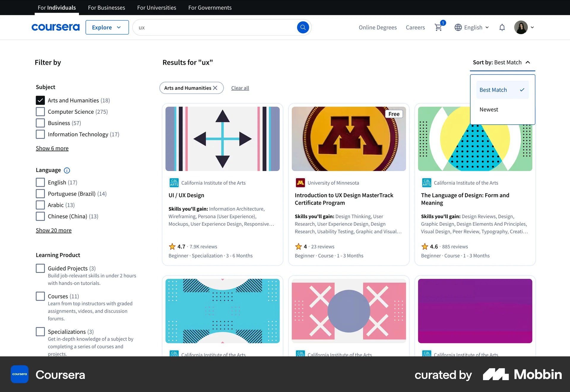The width and height of the screenshot is (570, 392).
Task: Check the English language filter
Action: 40,182
